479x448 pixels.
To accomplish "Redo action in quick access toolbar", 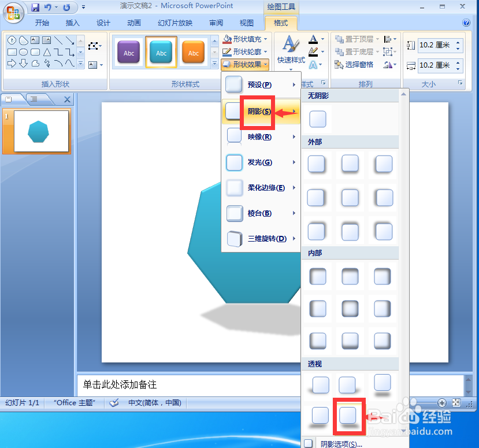I will click(66, 8).
